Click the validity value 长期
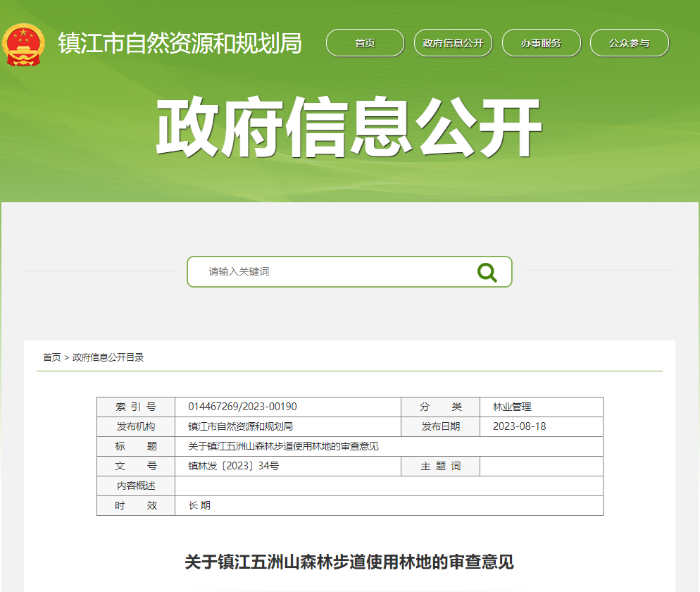This screenshot has width=700, height=592. pos(199,505)
